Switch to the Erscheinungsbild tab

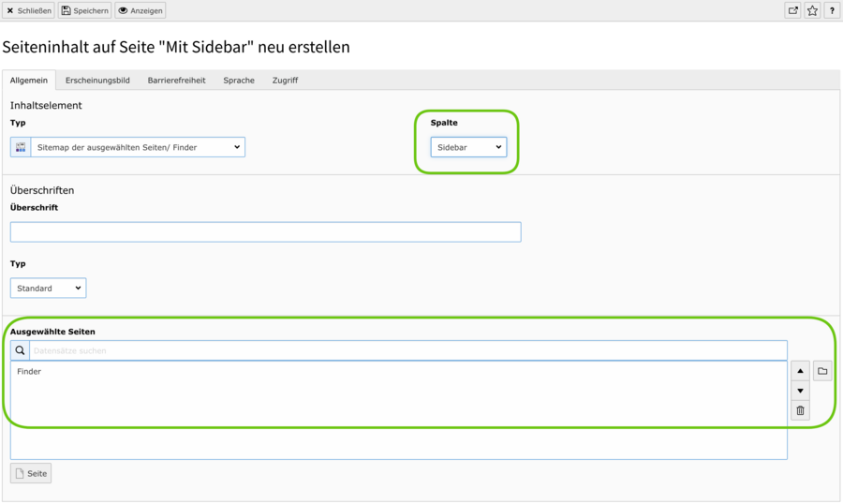click(97, 81)
